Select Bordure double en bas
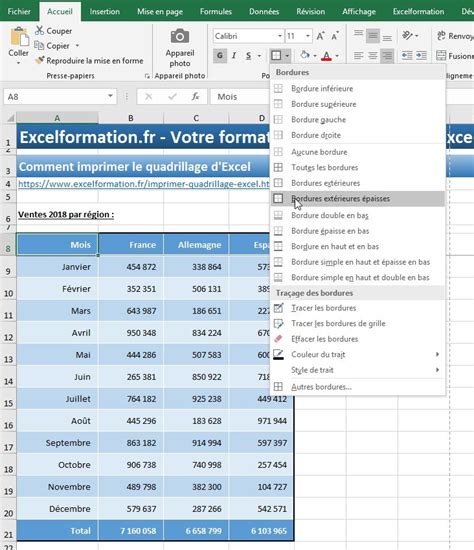The width and height of the screenshot is (474, 550). (x=358, y=215)
